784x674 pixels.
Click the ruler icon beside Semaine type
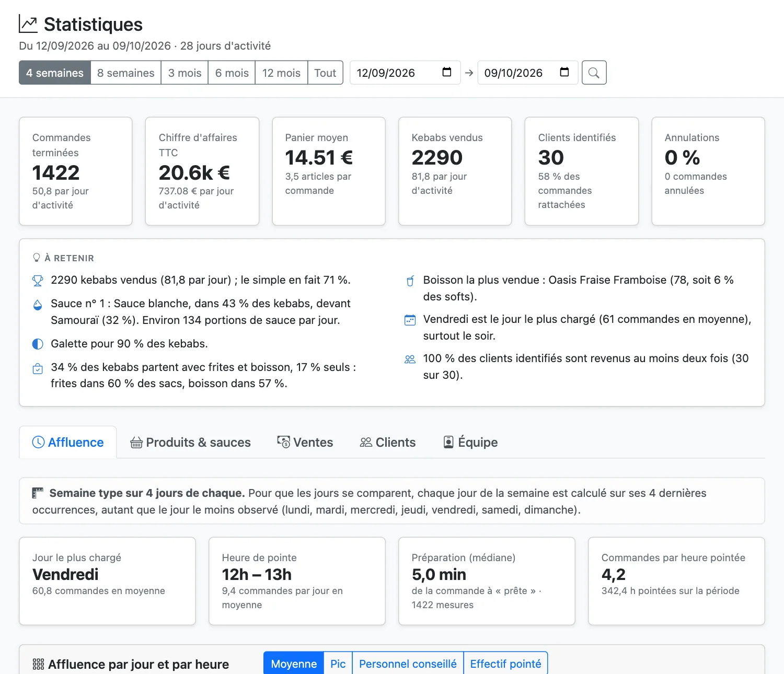(x=38, y=493)
